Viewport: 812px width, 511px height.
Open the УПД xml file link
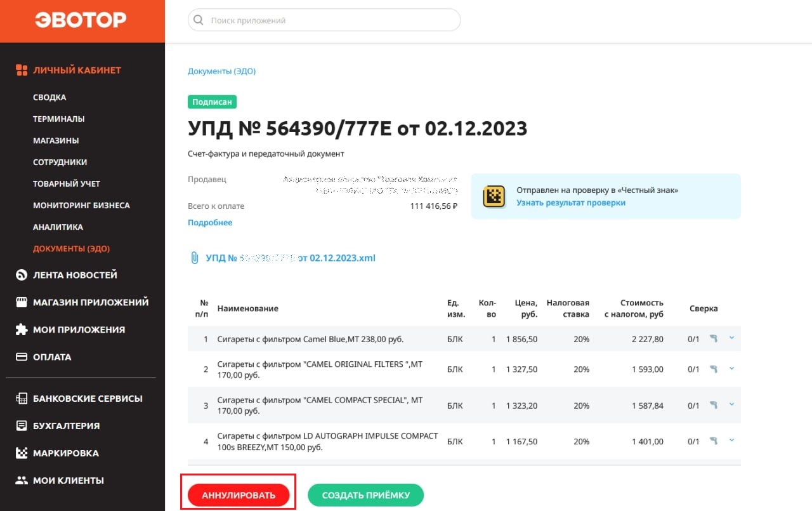(291, 258)
